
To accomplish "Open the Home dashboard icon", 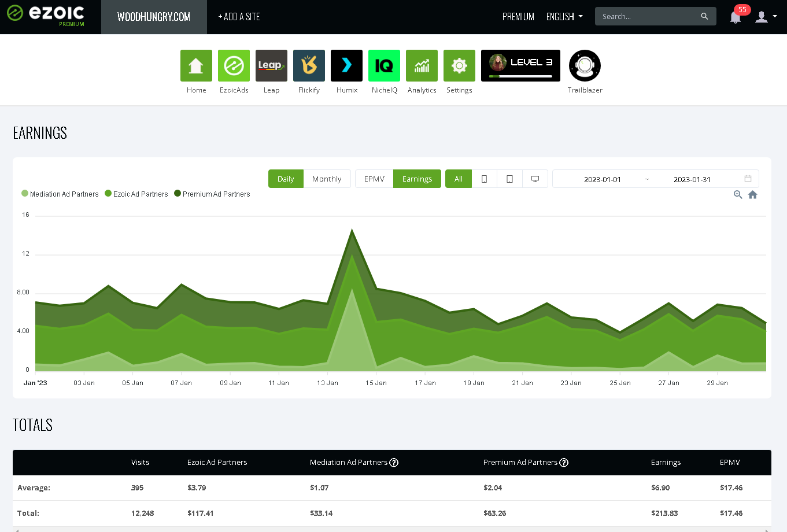I will point(196,65).
